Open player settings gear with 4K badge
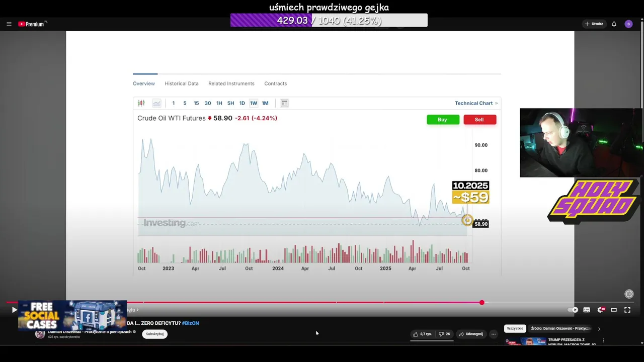Screen dimensions: 644x362 tap(601, 310)
